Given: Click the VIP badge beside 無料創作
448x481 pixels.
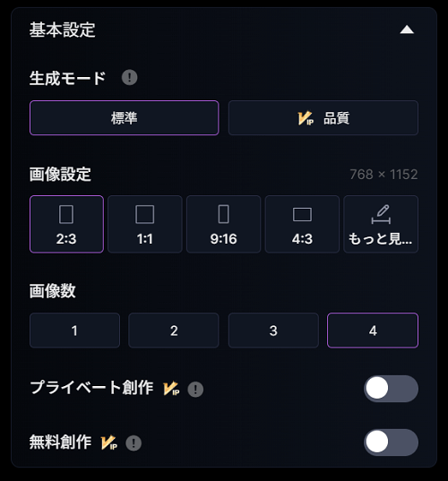Looking at the screenshot, I should point(109,442).
